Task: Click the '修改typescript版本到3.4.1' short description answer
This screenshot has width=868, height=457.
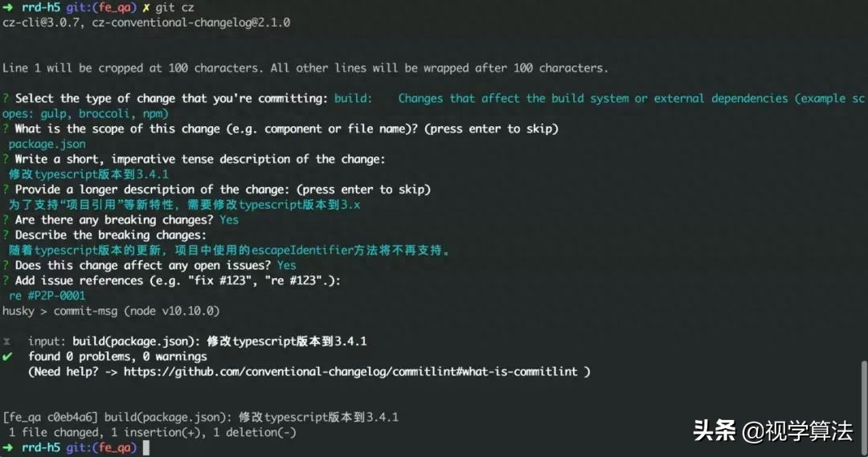Action: 88,174
